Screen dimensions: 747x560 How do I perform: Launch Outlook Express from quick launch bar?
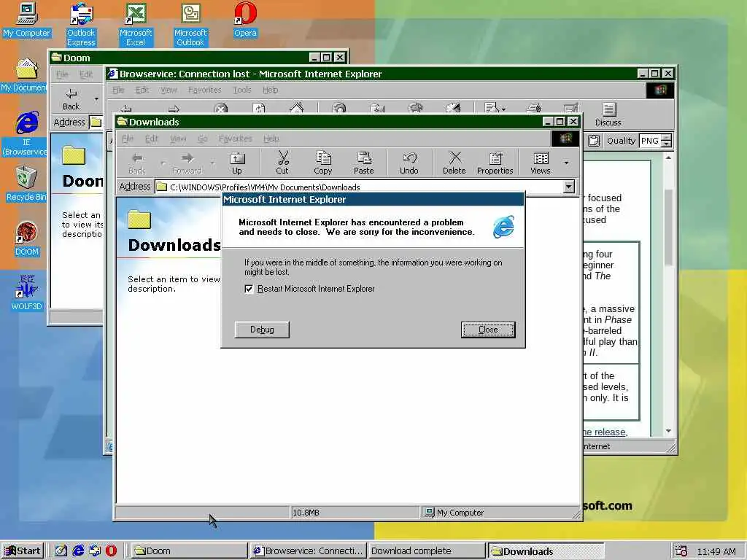95,551
